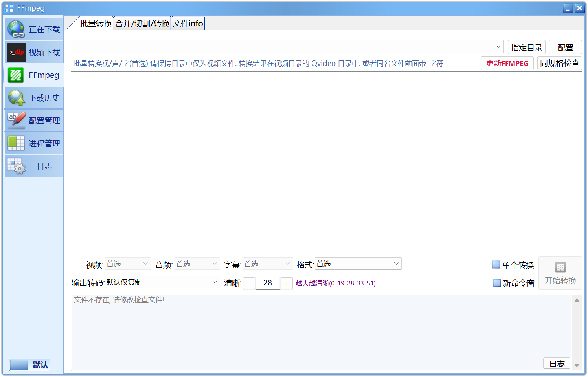Click the globe icon for 正在下载

(x=16, y=29)
